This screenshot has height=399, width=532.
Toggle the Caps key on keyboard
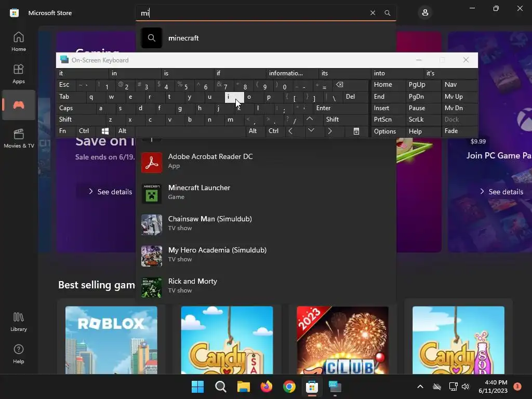(77, 108)
